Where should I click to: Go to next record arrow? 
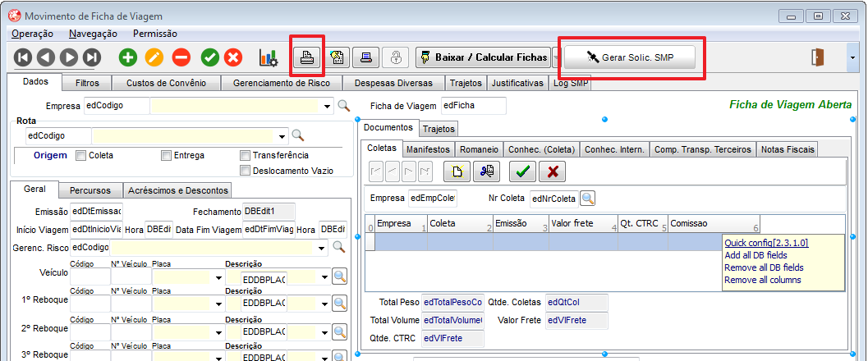coord(69,57)
